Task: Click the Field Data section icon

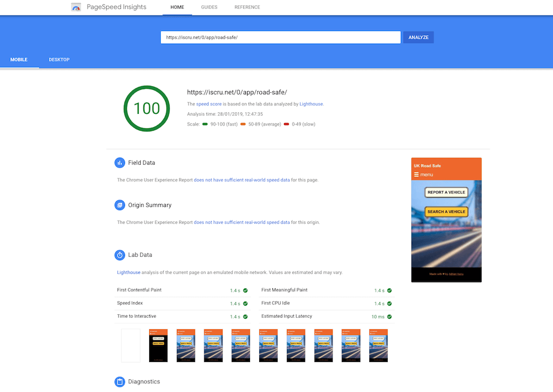Action: [x=120, y=162]
